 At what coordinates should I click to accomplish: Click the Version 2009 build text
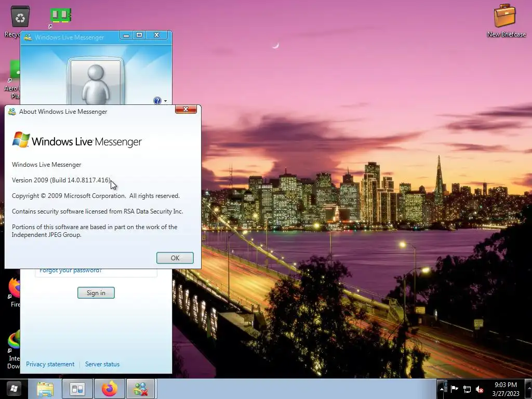pos(61,180)
